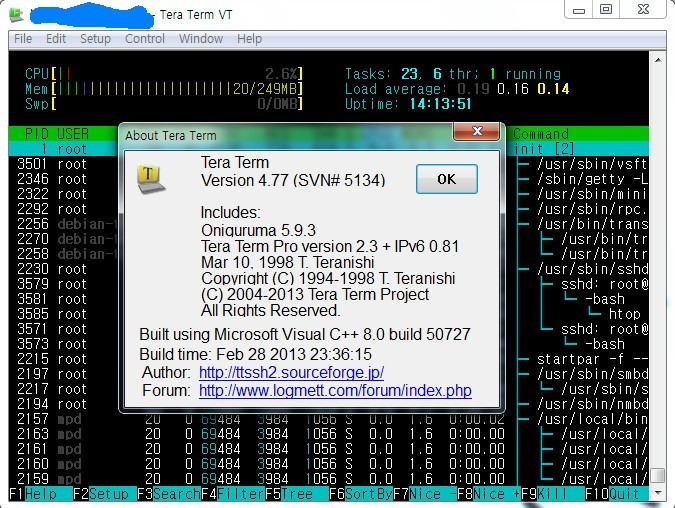Viewport: 675px width, 508px height.
Task: Click OK in About Tera Term dialog
Action: pyautogui.click(x=446, y=179)
